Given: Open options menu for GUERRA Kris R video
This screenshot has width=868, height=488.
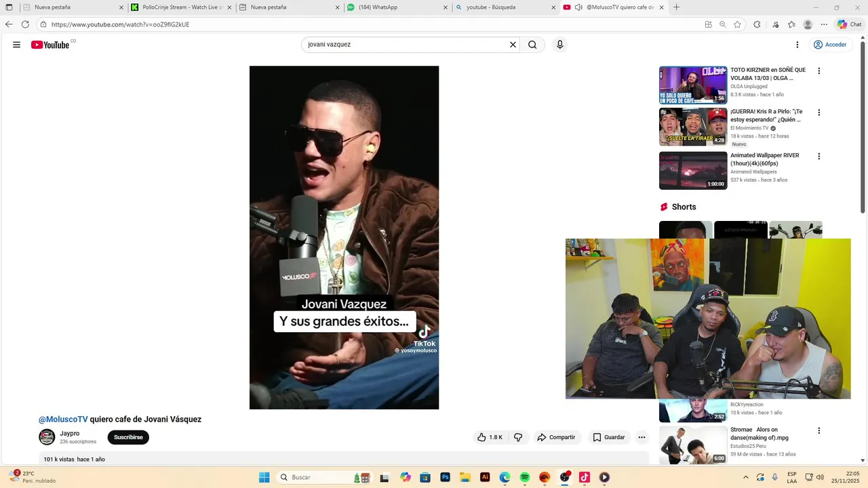Looking at the screenshot, I should click(x=818, y=113).
